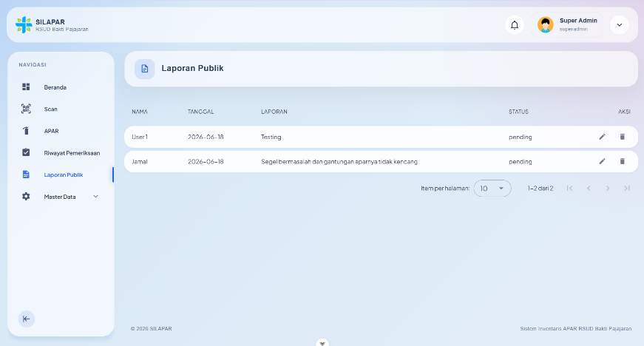Click the round arrow button at bottom edge
This screenshot has height=346, width=644.
tap(322, 343)
